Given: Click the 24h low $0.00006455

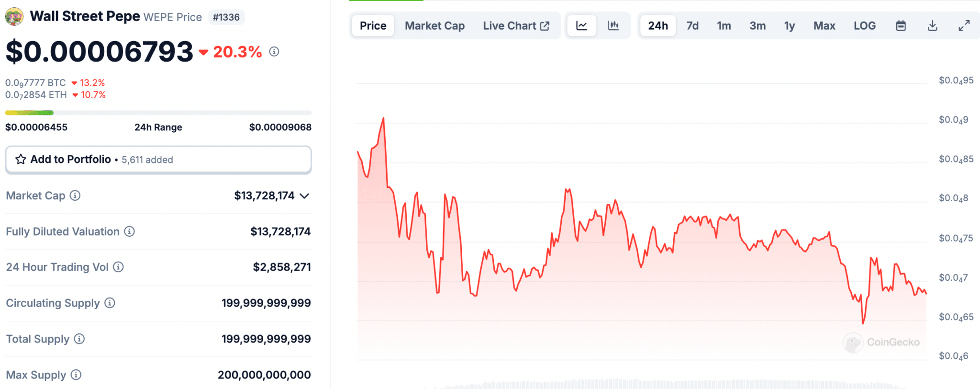Looking at the screenshot, I should [x=36, y=127].
